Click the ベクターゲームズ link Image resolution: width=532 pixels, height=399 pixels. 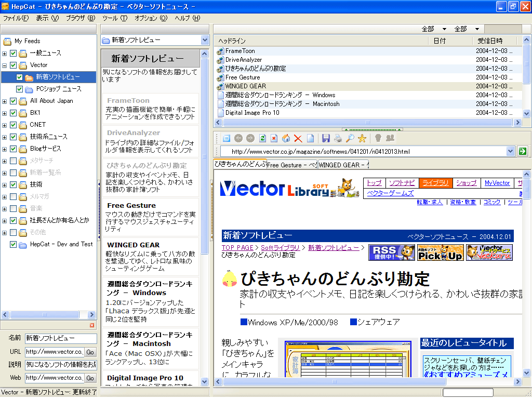390,193
